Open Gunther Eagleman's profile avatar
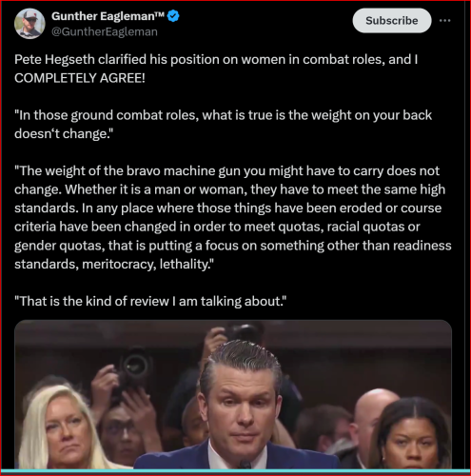471x476 pixels. point(29,24)
